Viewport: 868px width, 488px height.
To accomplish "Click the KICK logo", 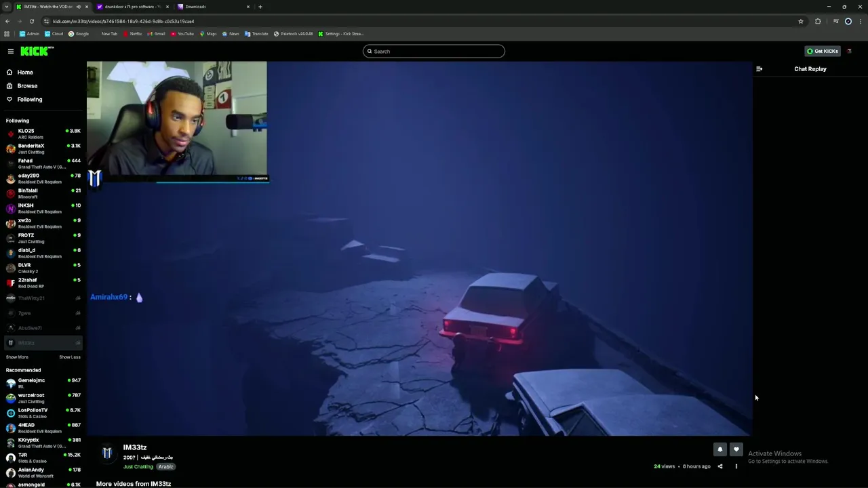I will pos(36,51).
